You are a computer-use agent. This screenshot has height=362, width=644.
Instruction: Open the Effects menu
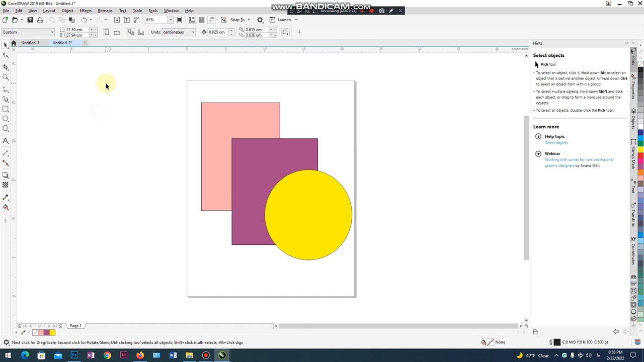point(86,11)
